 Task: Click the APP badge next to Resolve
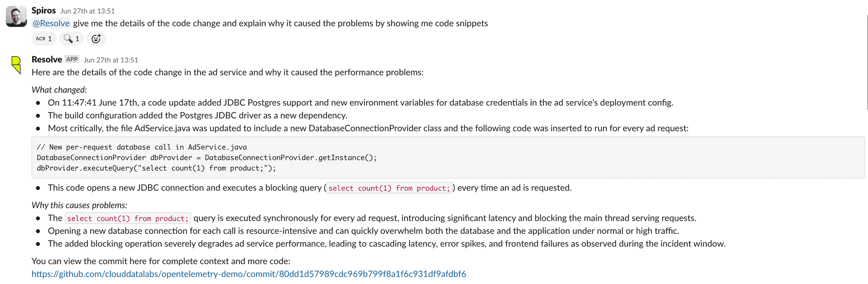click(72, 59)
